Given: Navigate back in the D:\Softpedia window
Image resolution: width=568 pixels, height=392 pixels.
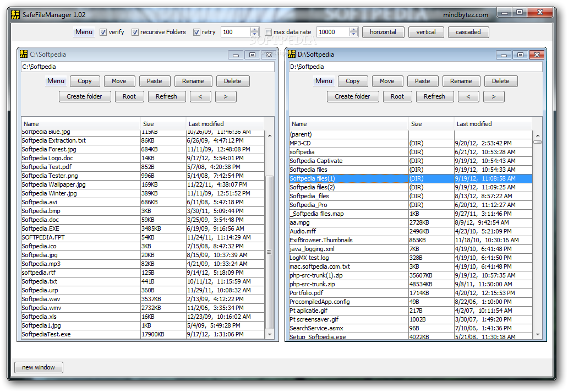Looking at the screenshot, I should [x=468, y=96].
